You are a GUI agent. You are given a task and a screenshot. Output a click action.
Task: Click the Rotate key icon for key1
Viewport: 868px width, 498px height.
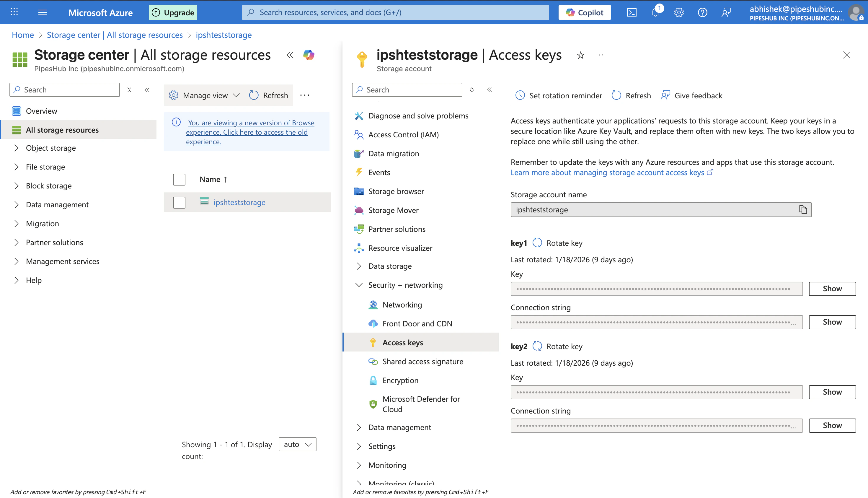tap(537, 243)
